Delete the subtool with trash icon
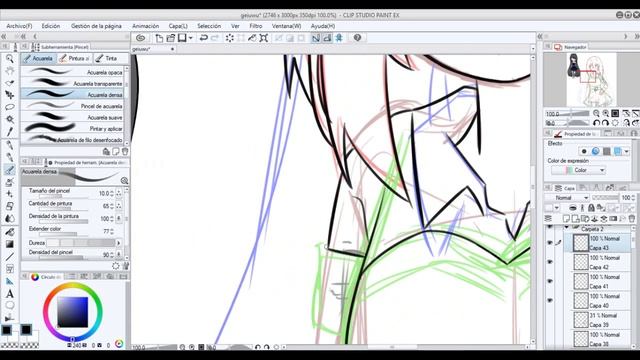The height and width of the screenshot is (360, 640). coord(125,151)
